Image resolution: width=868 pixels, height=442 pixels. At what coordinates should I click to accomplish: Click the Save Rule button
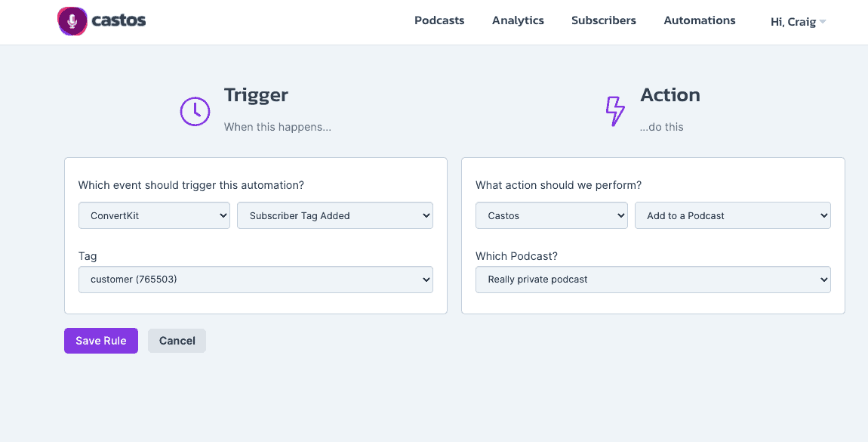pyautogui.click(x=101, y=341)
